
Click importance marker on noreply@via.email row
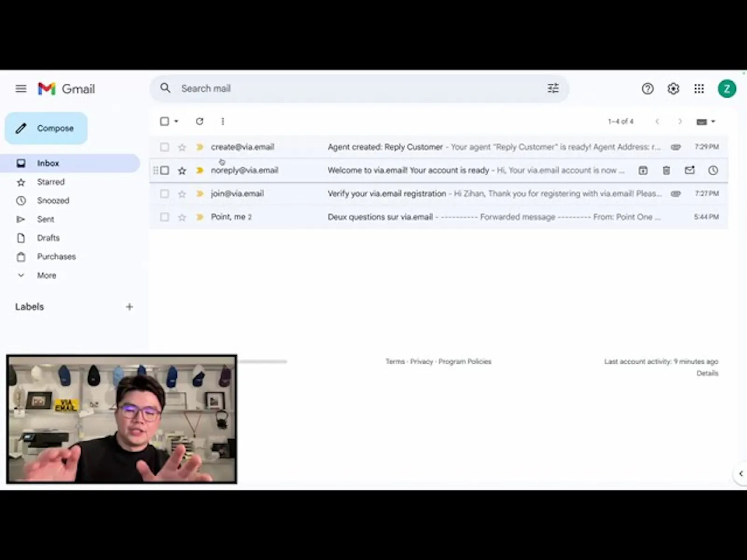(200, 170)
